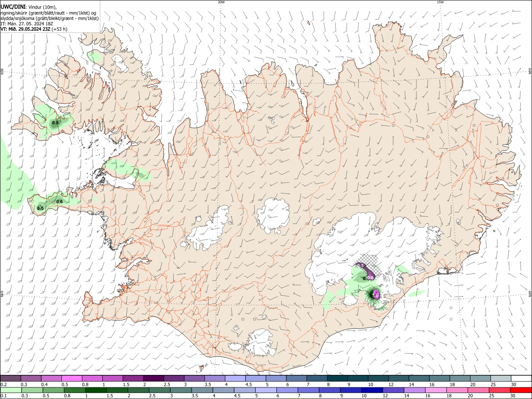
Task: Select the IT: Mán. 27. 05. 2024 18Z line
Action: pyautogui.click(x=27, y=24)
